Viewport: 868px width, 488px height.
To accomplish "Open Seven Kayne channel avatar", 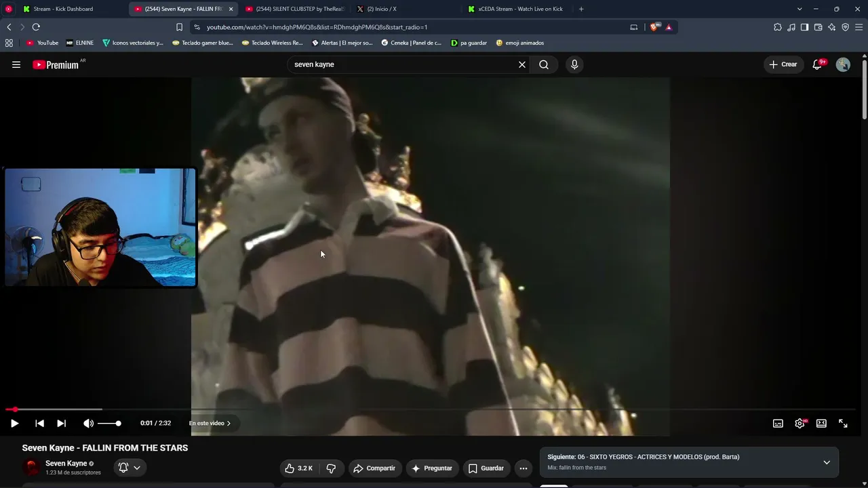I will (x=31, y=468).
